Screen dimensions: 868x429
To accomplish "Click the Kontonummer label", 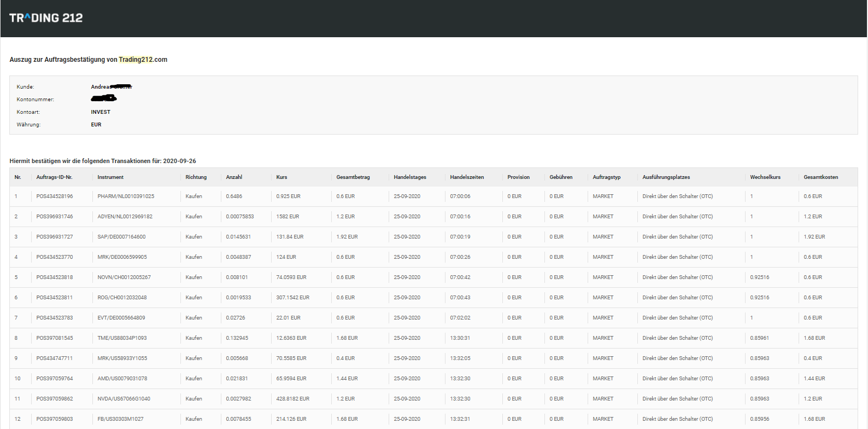I will 36,100.
